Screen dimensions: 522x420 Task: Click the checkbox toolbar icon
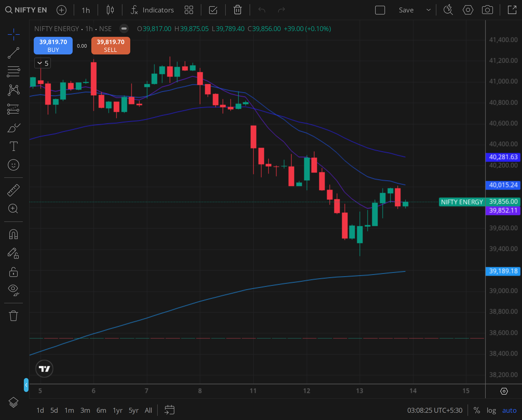(213, 10)
